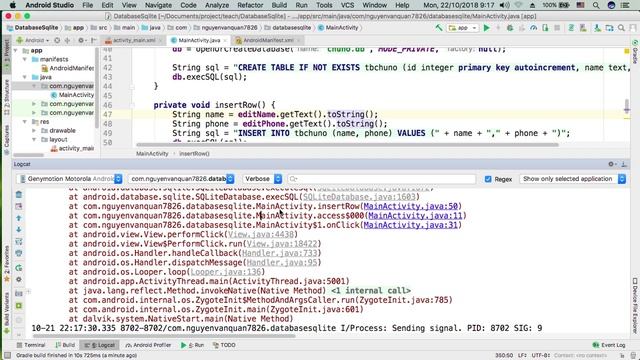Click the screen record icon in logcat
640x360 pixels.
pos(19,305)
